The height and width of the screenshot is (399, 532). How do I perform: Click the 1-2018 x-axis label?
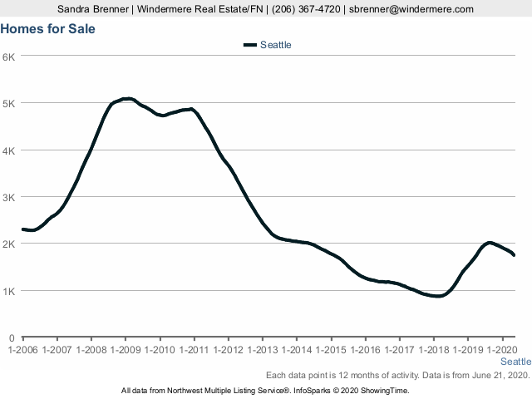(434, 349)
